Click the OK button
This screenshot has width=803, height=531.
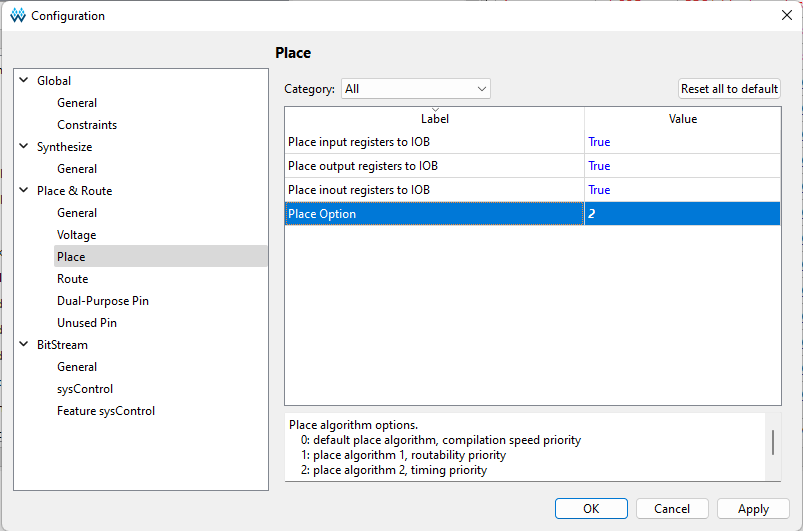point(591,508)
